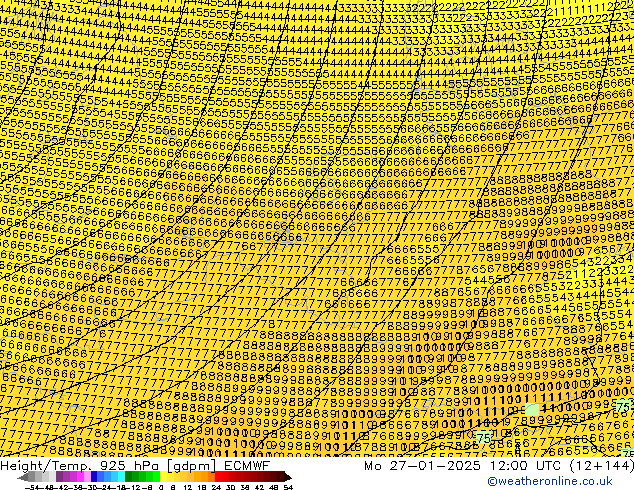This screenshot has width=634, height=490.
Task: Click the gray left arrow end of legend
Action: (23, 477)
